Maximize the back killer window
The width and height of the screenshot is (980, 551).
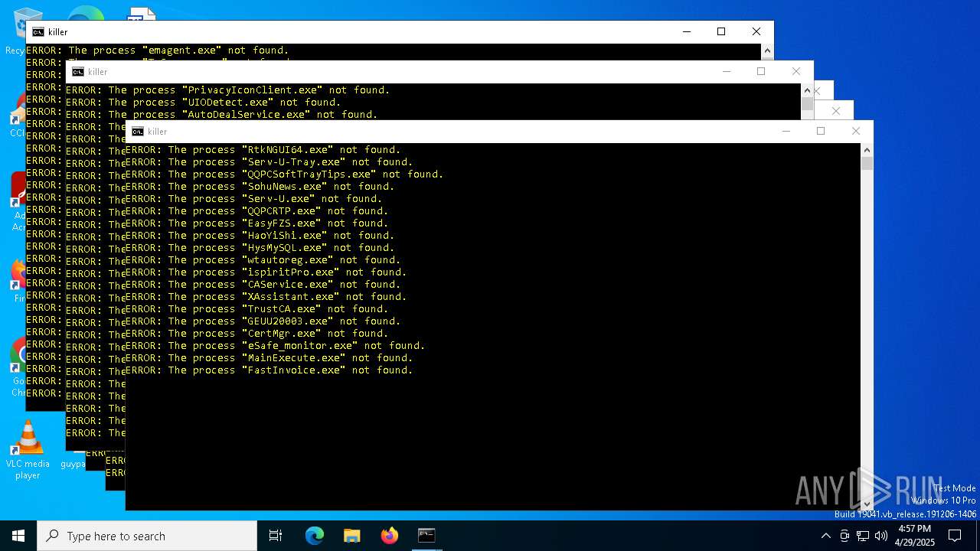(x=721, y=31)
